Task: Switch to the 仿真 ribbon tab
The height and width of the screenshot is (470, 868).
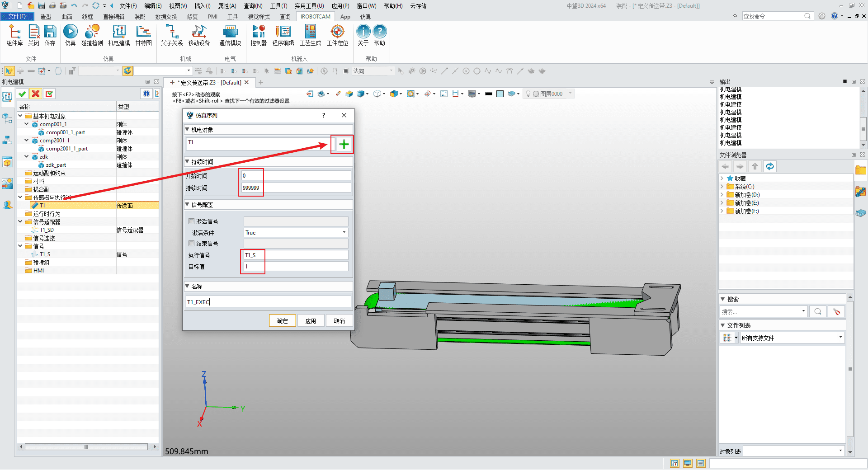Action: [x=365, y=17]
